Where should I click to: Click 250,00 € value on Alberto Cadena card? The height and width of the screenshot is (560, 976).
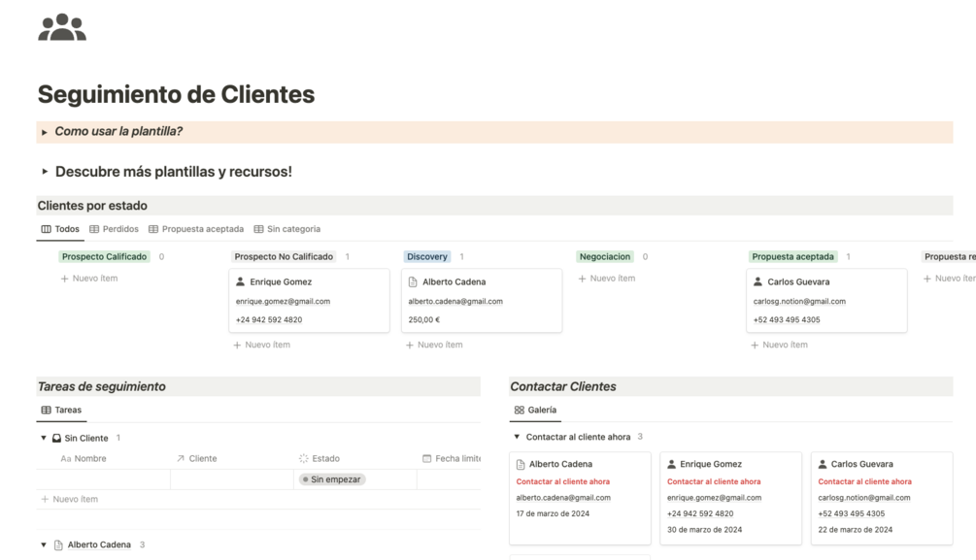[423, 320]
